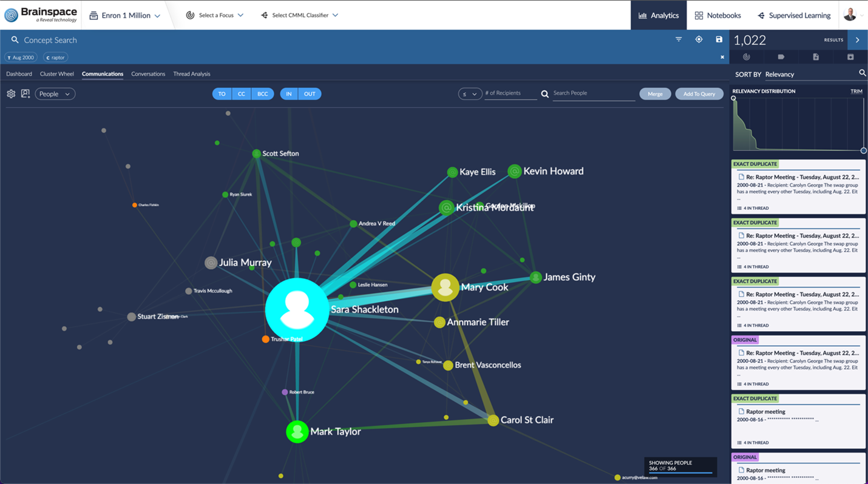Click the save search floppy disk icon
Viewport: 868px width, 484px height.
click(x=719, y=39)
